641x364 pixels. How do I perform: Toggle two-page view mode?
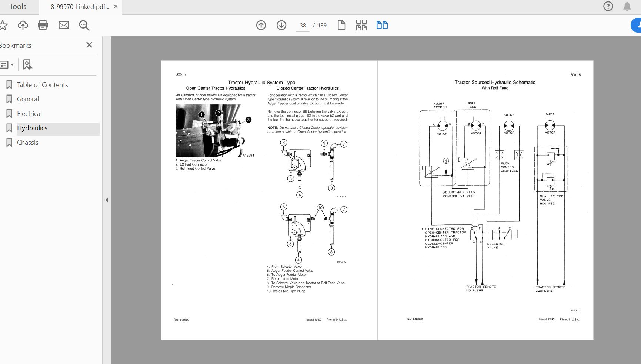pyautogui.click(x=382, y=25)
